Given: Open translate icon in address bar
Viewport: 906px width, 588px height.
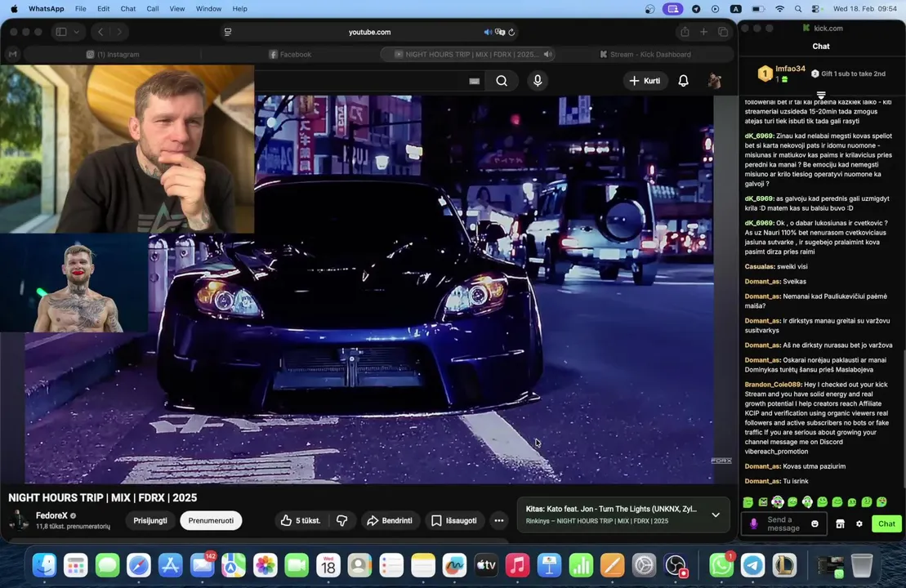Looking at the screenshot, I should (500, 33).
